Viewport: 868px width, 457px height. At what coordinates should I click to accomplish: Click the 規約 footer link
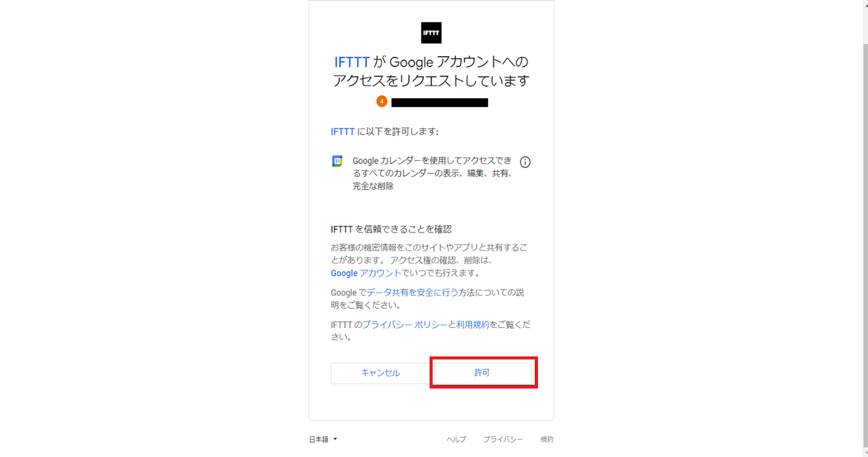click(547, 439)
